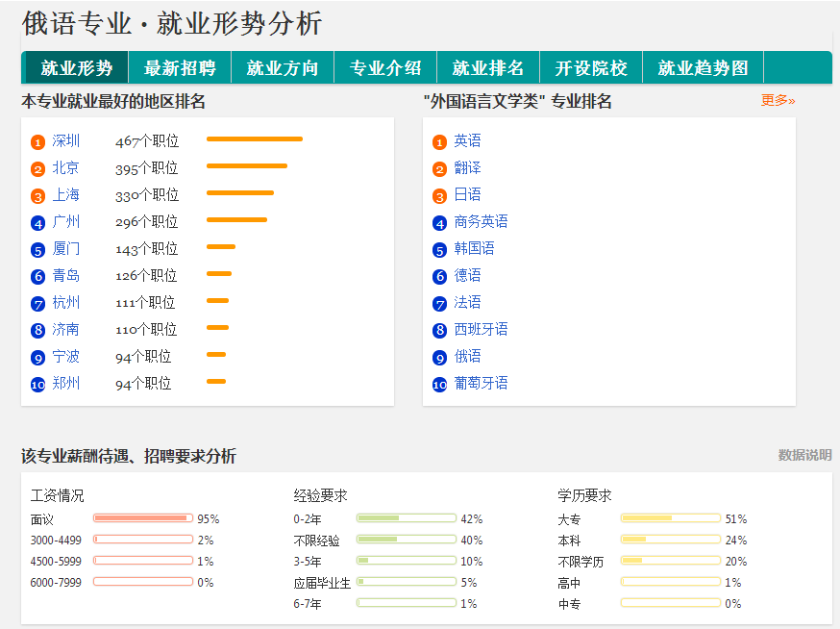This screenshot has height=629, width=840.
Task: Click the 郑州 city link
Action: pos(66,384)
